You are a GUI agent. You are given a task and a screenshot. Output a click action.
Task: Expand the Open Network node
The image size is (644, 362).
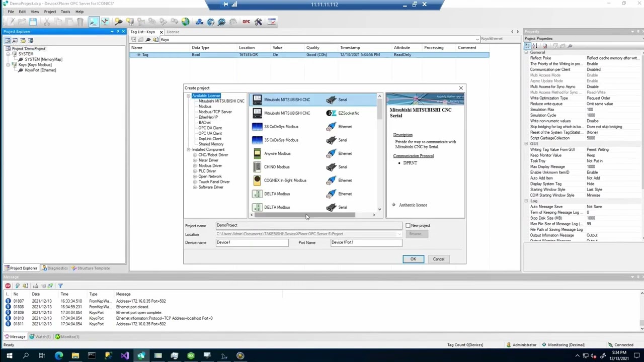tap(195, 176)
